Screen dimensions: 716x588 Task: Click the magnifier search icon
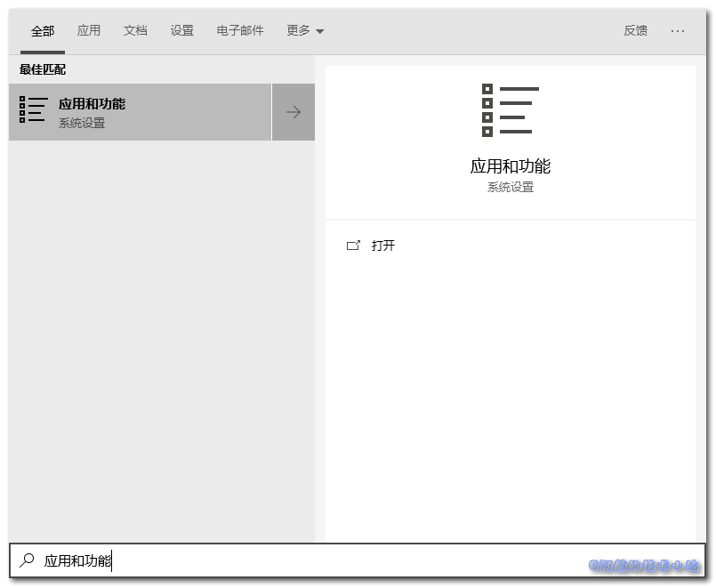[x=28, y=560]
